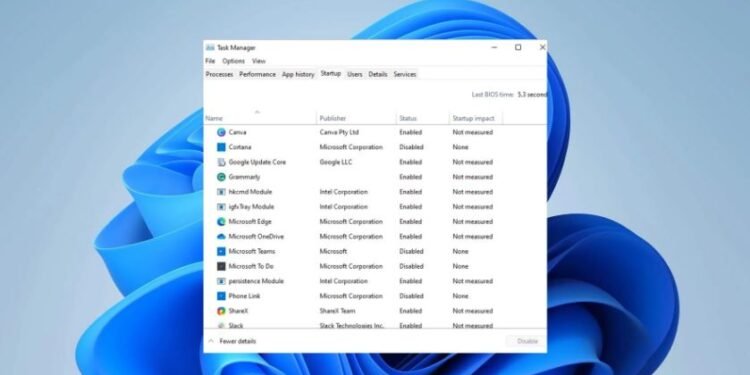Select the Microsoft OneDrive entry name
The image size is (750, 375).
click(x=256, y=236)
